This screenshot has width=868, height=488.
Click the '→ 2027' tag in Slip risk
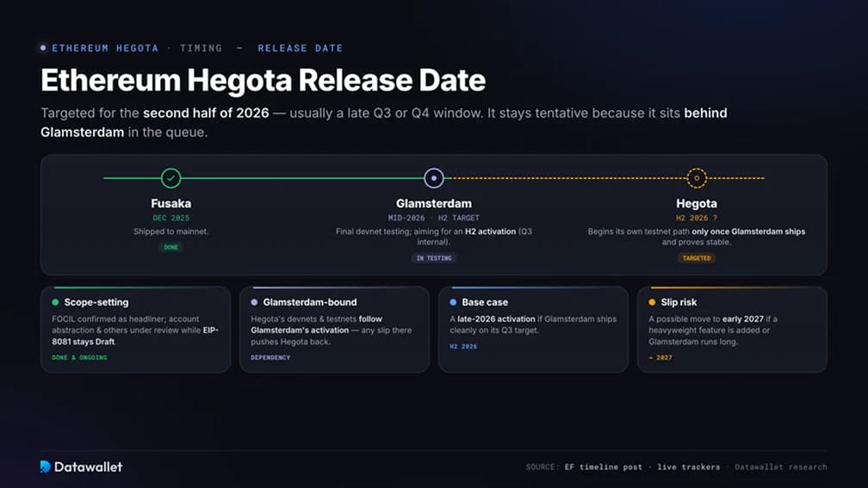(660, 357)
